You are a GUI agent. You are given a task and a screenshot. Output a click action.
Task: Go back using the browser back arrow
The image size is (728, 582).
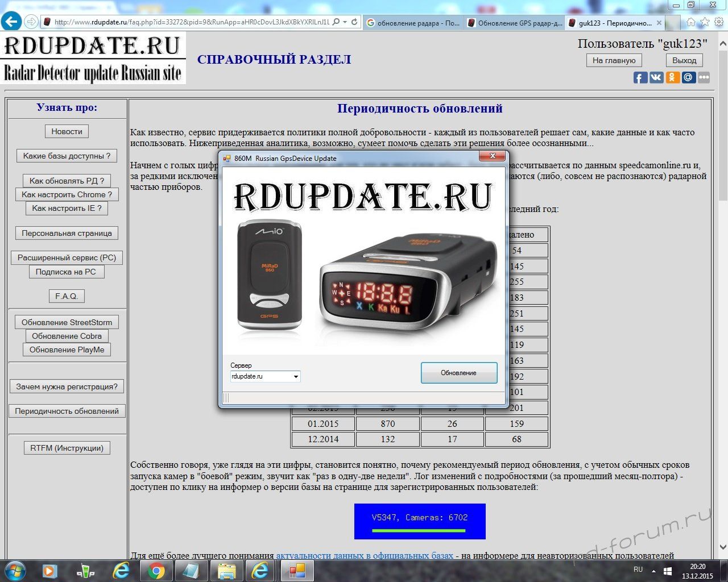coord(11,22)
